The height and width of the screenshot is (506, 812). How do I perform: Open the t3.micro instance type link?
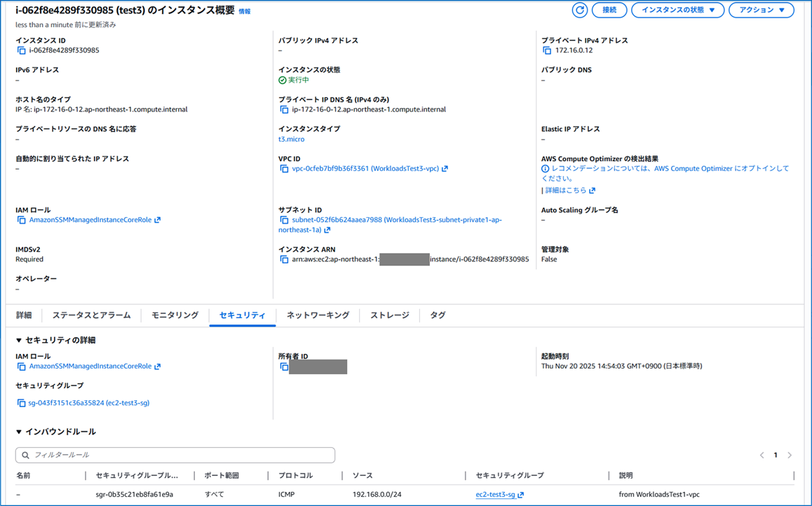291,139
